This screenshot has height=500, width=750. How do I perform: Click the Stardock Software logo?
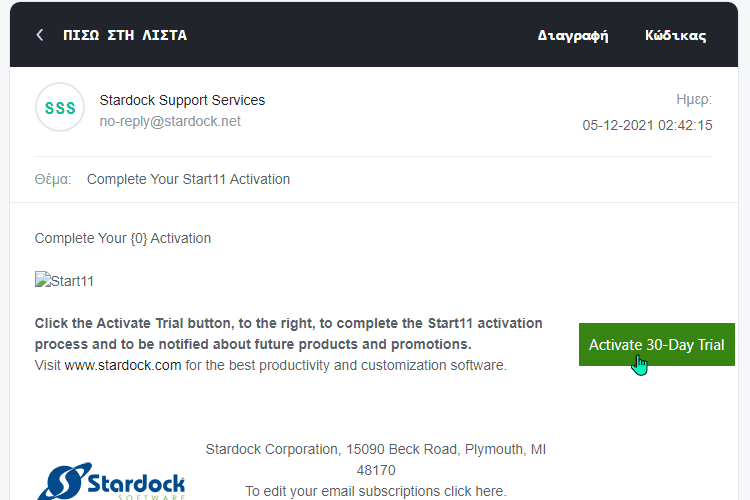[111, 481]
